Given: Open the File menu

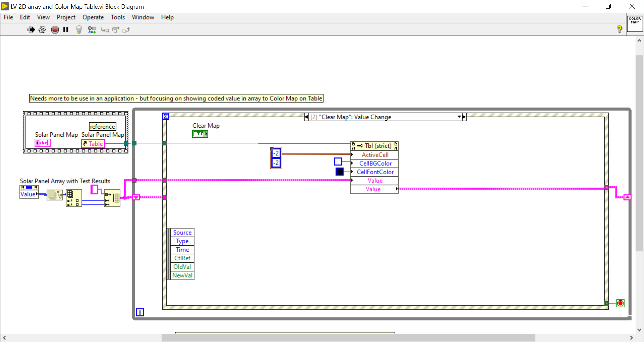Looking at the screenshot, I should pyautogui.click(x=8, y=17).
